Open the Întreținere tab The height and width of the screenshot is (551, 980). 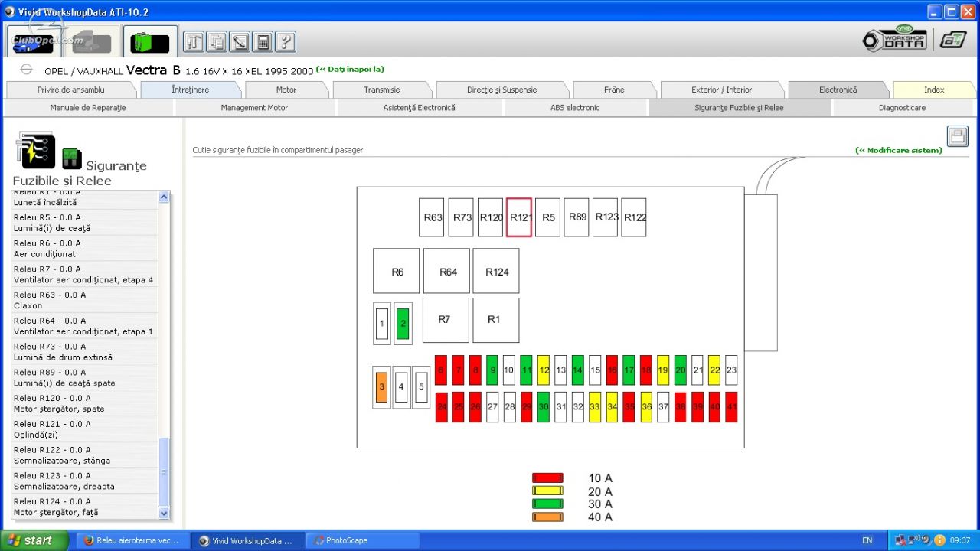click(191, 90)
